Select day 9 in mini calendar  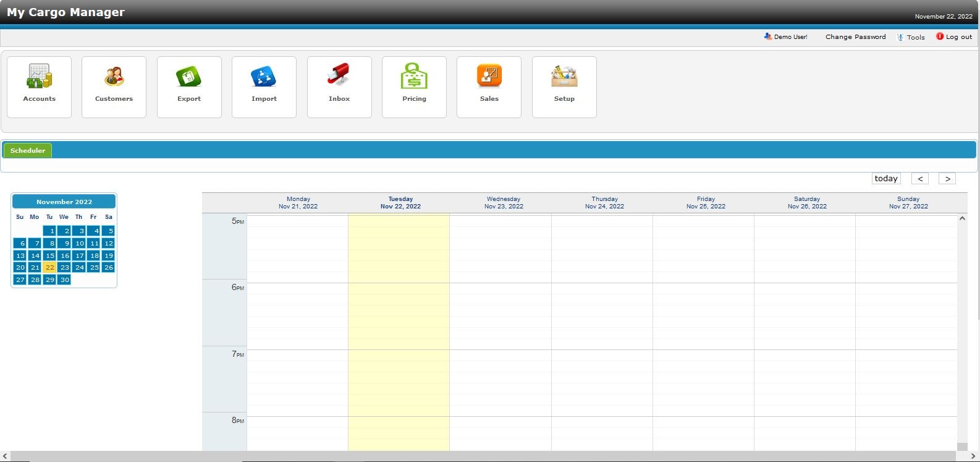coord(64,243)
